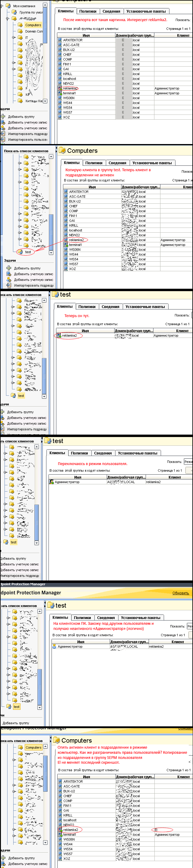The width and height of the screenshot is (193, 868).
Task: Click Computers folder icon in 'Опять активен' tree
Action: click(20, 747)
